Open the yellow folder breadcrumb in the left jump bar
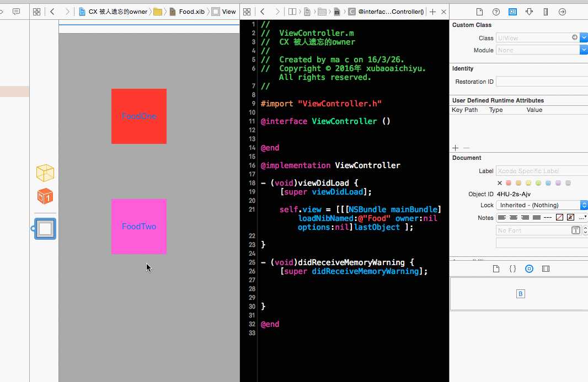 [158, 12]
